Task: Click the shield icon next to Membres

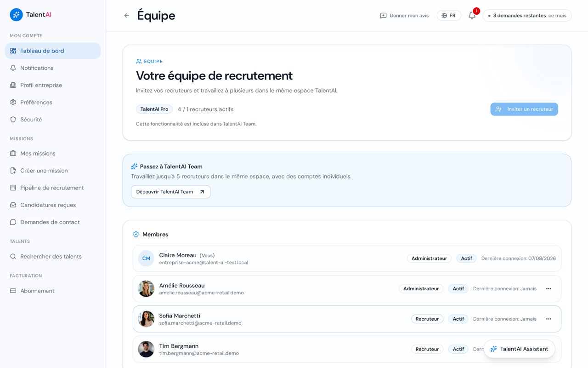Action: coord(136,235)
